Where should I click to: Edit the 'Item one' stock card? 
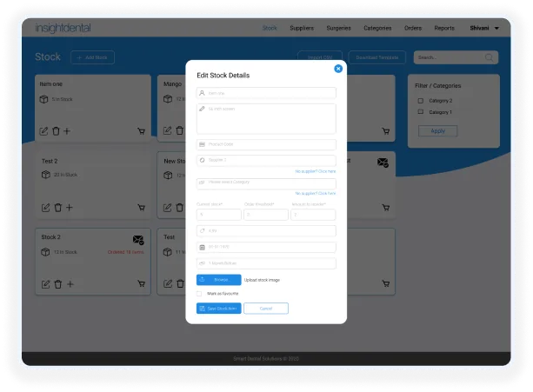43,131
